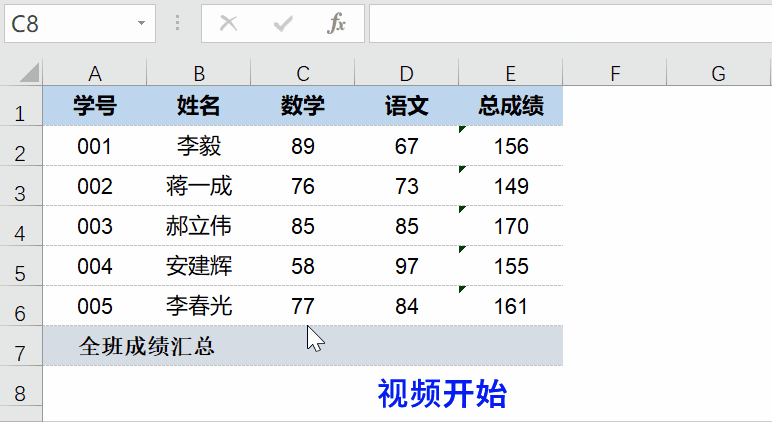772x422 pixels.
Task: Click the 总成绩 header cell
Action: (x=511, y=106)
